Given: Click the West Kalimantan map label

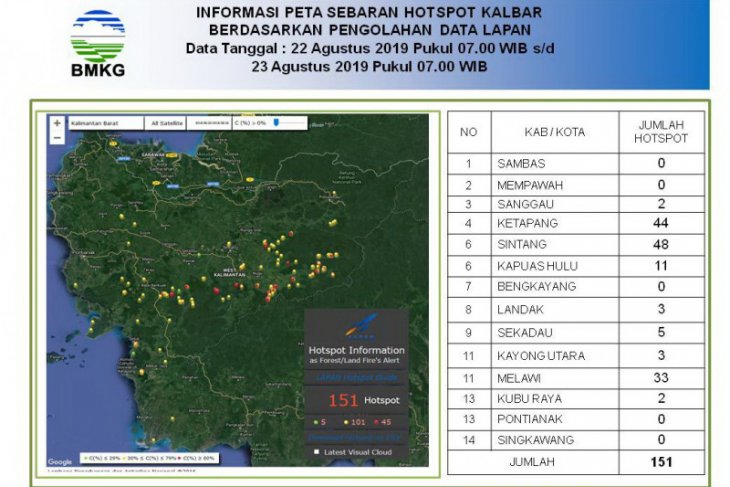Looking at the screenshot, I should point(230,272).
